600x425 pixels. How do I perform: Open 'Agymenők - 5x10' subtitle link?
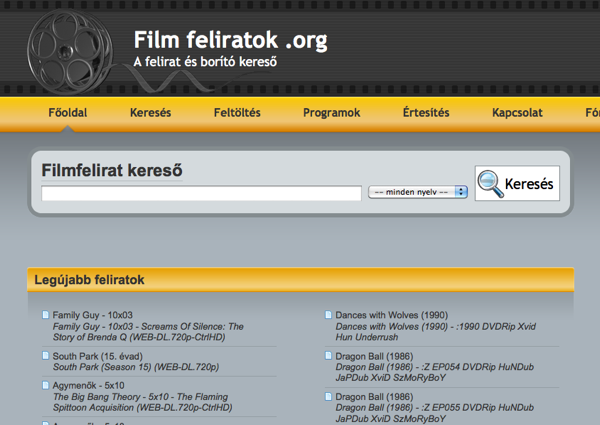tap(88, 385)
